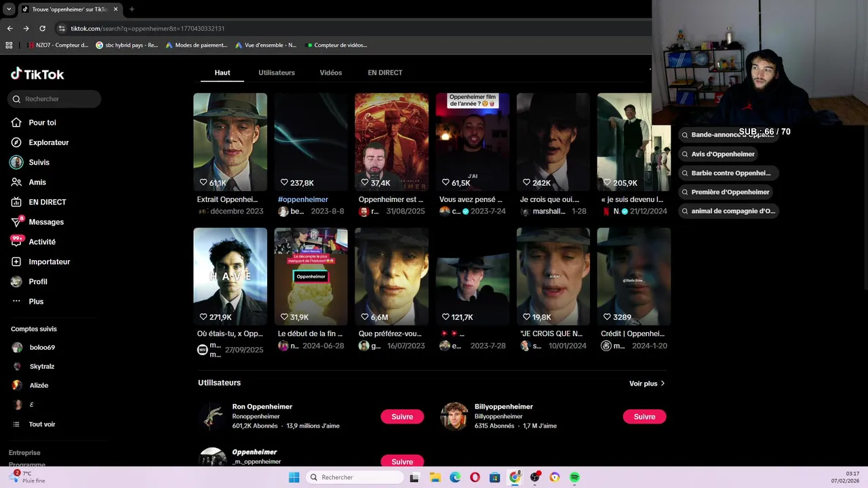The width and height of the screenshot is (868, 488).
Task: Click Windows taskbar Rechercher box
Action: click(354, 477)
